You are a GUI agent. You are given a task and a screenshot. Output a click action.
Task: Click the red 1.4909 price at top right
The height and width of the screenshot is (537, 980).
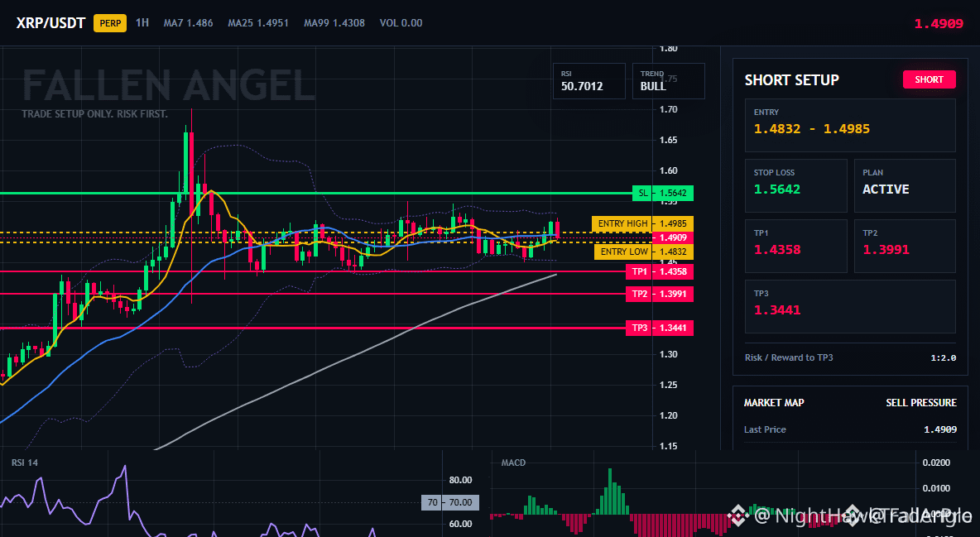click(938, 24)
